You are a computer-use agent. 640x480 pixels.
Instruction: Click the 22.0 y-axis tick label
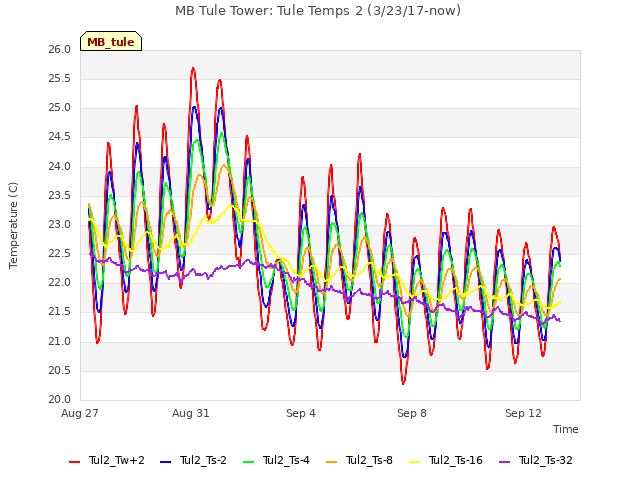click(60, 282)
